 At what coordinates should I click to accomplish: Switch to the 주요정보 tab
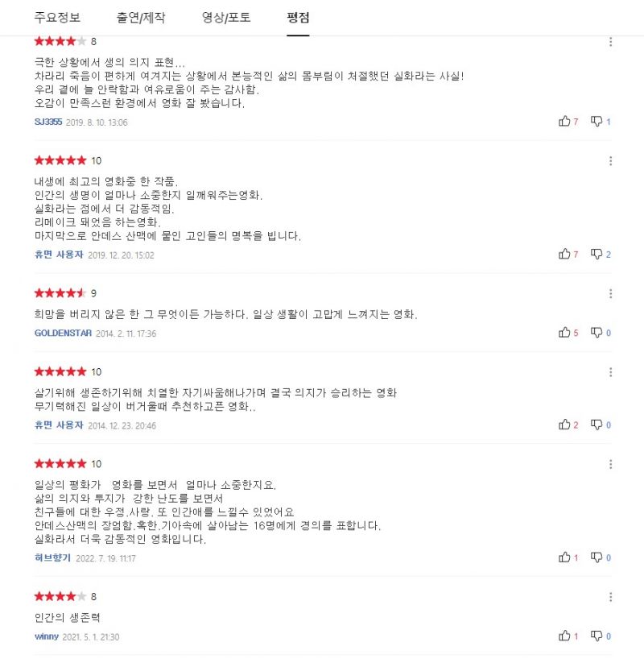(57, 18)
